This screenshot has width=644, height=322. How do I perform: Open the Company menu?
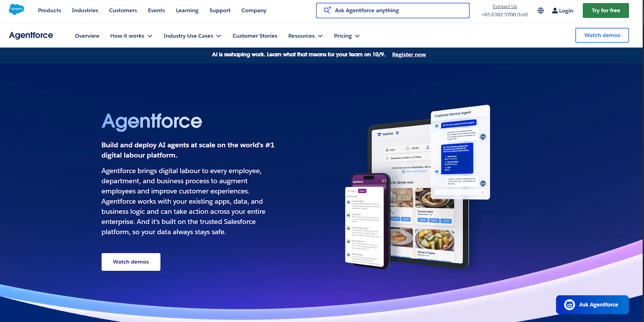(x=254, y=10)
